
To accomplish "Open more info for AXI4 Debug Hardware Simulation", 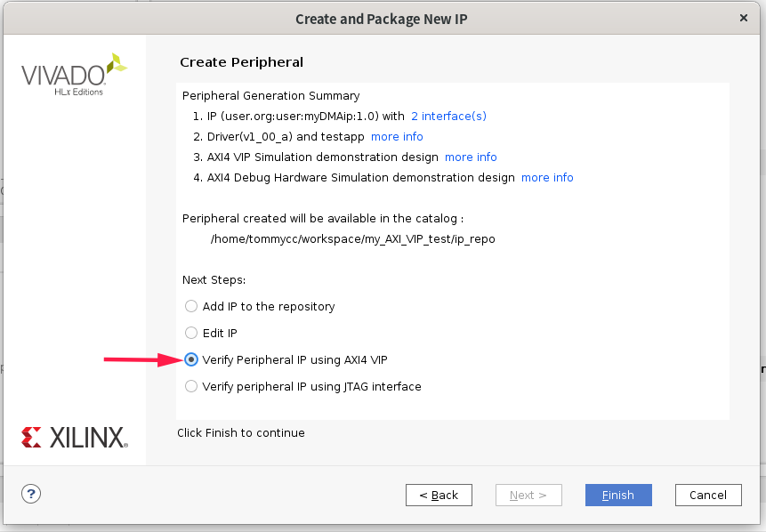I will pos(547,177).
